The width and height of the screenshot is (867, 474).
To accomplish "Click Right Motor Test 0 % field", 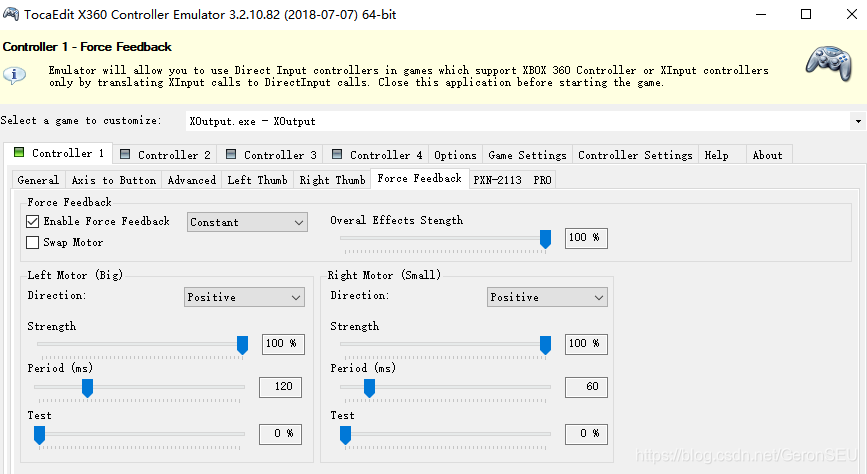I will (x=586, y=434).
